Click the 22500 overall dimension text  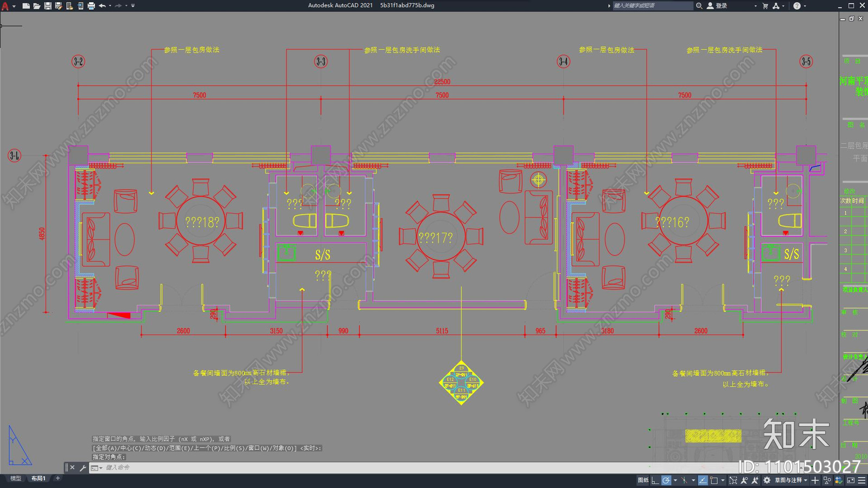pos(442,82)
